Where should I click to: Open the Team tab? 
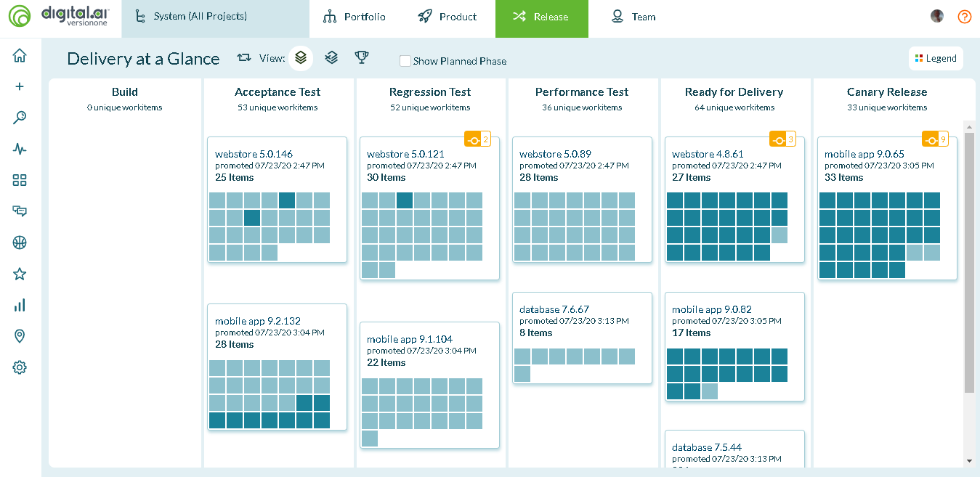point(633,17)
